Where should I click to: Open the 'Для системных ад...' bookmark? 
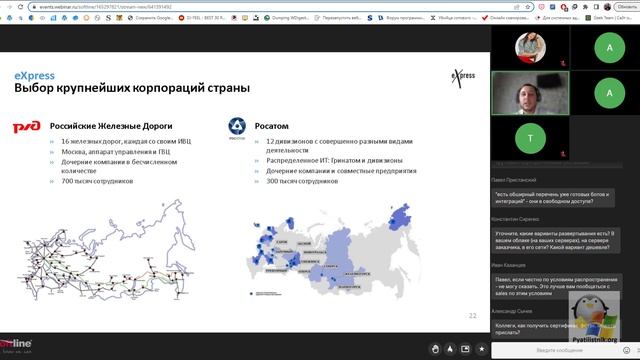[x=557, y=18]
